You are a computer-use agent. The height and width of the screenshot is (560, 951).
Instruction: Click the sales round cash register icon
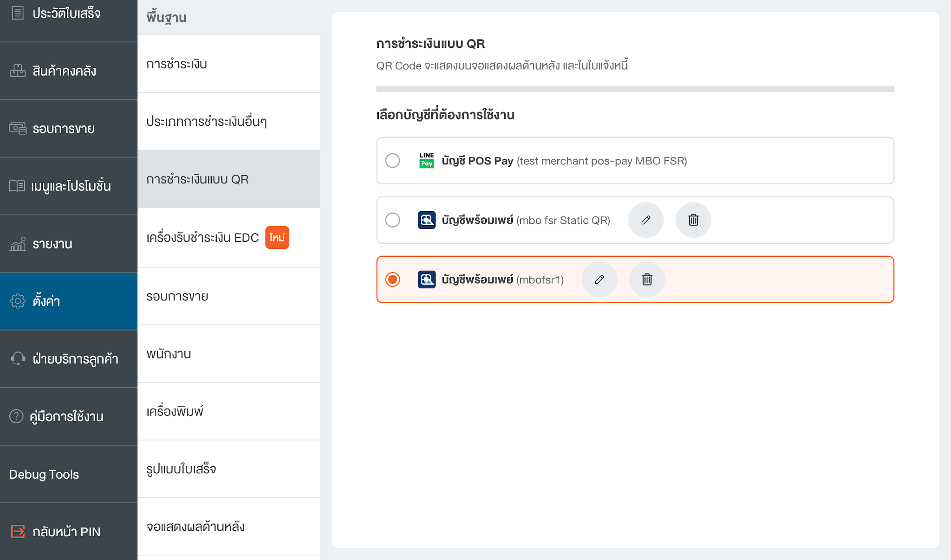pyautogui.click(x=18, y=128)
